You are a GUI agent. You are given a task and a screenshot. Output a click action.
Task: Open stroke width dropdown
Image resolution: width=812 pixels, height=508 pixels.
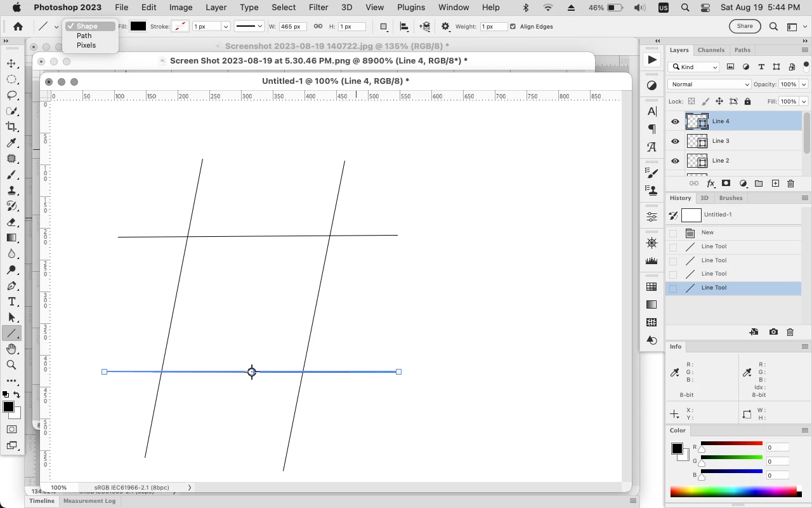(x=225, y=27)
